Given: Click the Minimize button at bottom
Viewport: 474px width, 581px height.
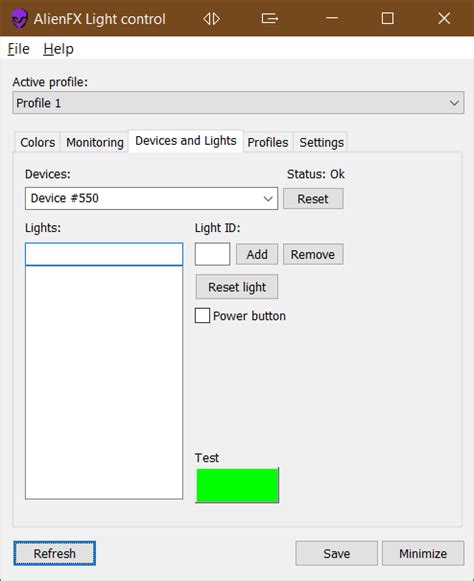Looking at the screenshot, I should [423, 553].
